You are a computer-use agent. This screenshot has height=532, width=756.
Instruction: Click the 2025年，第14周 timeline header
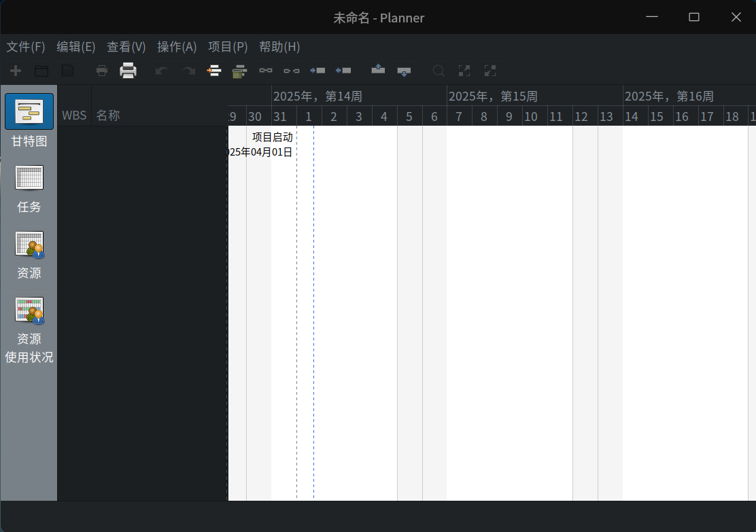(359, 96)
